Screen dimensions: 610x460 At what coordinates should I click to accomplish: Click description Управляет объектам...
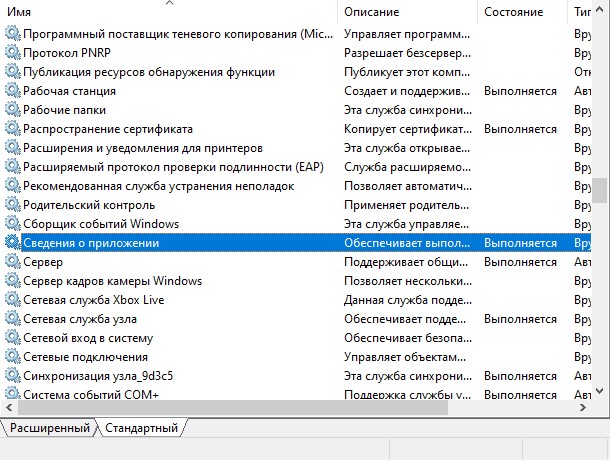click(x=405, y=357)
